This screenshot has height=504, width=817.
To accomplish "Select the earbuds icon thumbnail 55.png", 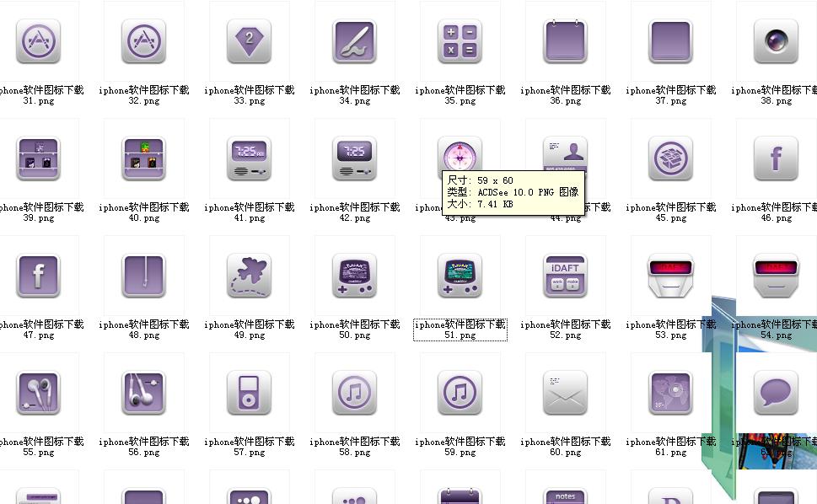I will tap(38, 393).
